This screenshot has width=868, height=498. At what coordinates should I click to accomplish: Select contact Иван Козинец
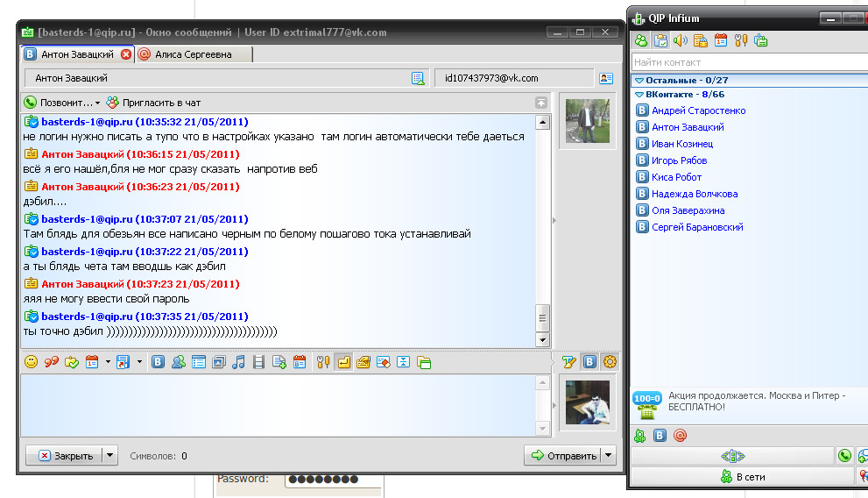(x=682, y=144)
